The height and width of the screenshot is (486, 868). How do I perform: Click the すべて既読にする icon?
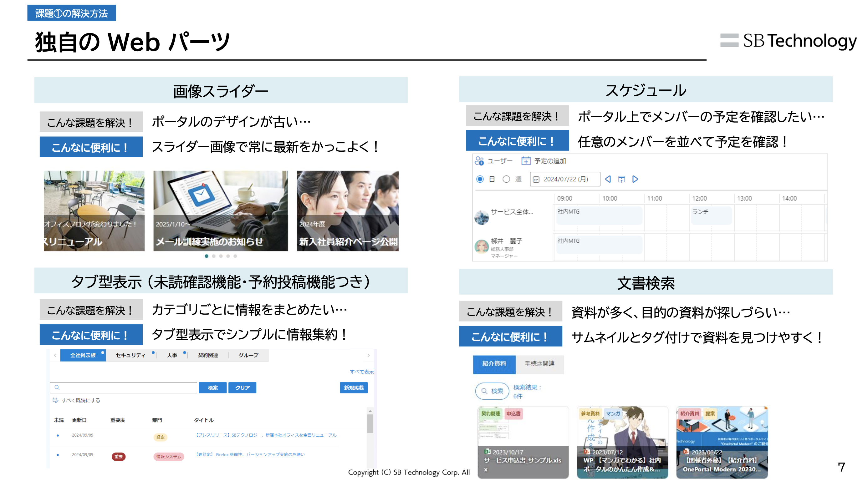[55, 400]
